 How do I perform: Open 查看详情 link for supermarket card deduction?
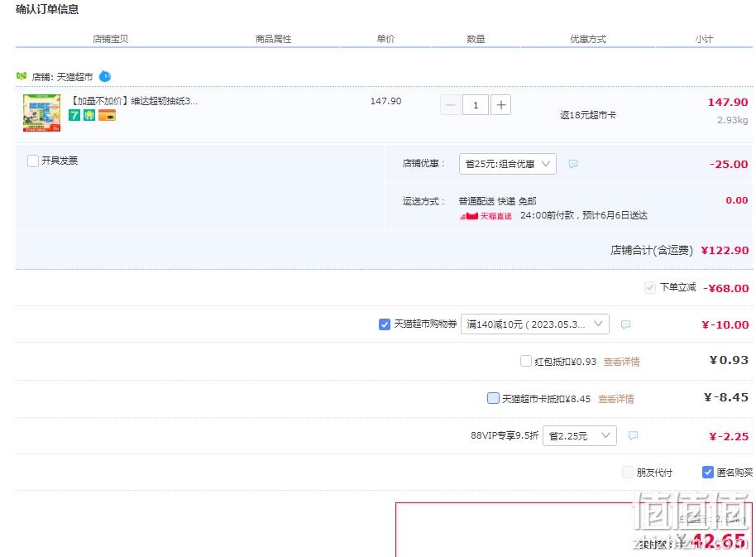pyautogui.click(x=616, y=399)
